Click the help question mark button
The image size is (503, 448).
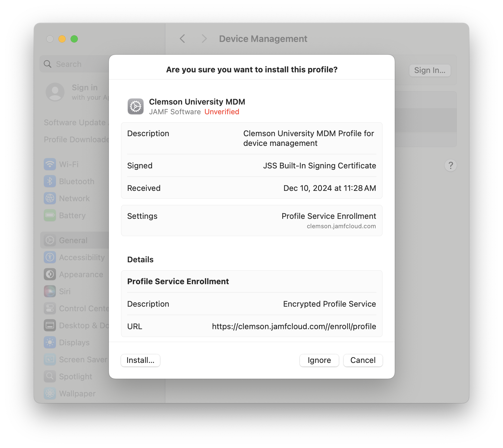click(x=451, y=165)
